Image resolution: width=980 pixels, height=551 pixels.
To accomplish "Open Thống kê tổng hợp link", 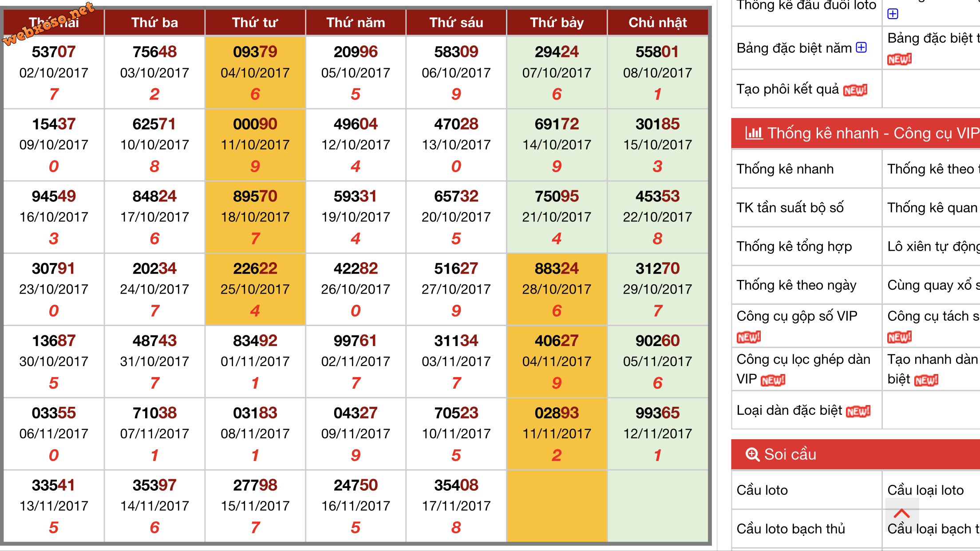I will (794, 246).
